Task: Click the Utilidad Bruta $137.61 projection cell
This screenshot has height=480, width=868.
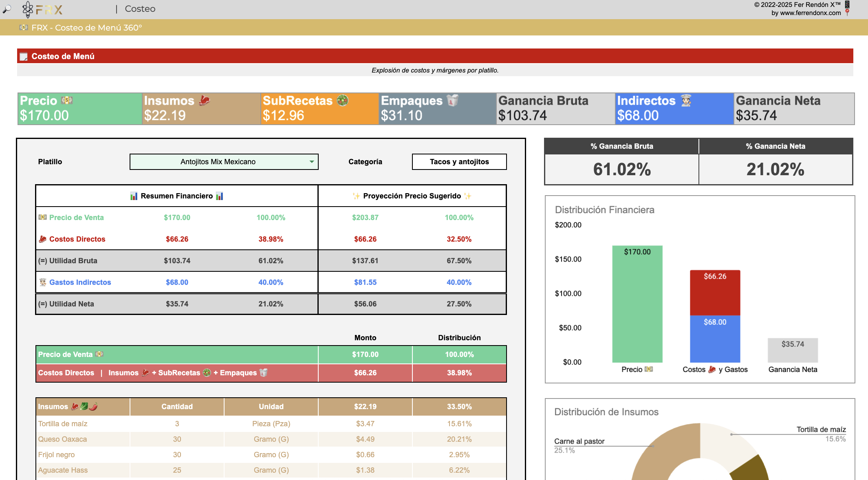Action: pos(365,260)
